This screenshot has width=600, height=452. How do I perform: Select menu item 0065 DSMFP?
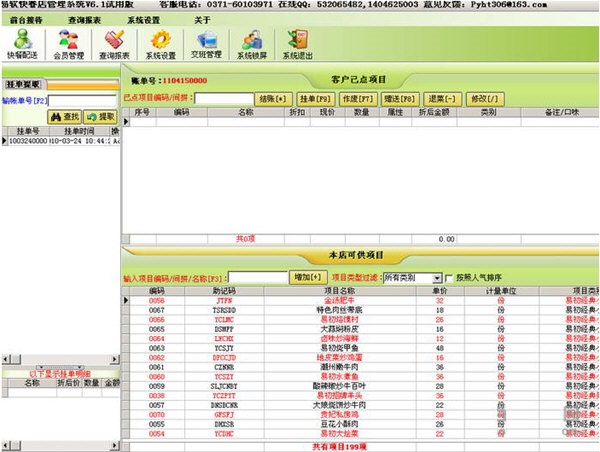point(360,329)
